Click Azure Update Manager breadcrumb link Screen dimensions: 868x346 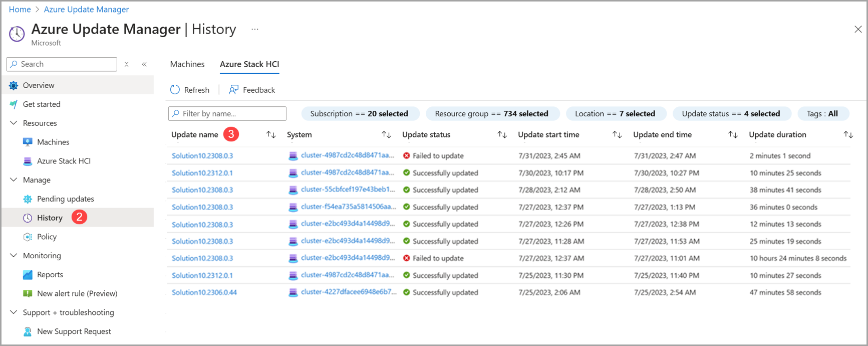pyautogui.click(x=86, y=10)
